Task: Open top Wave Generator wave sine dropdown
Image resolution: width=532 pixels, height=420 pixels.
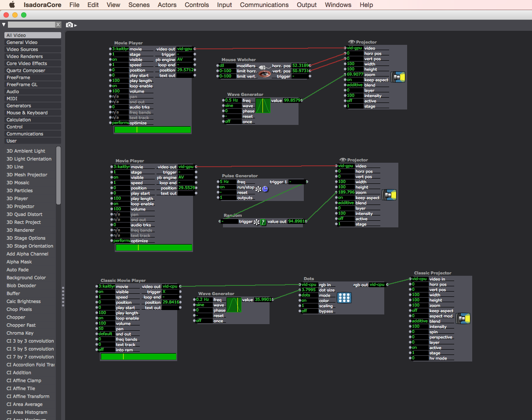Action: 233,106
